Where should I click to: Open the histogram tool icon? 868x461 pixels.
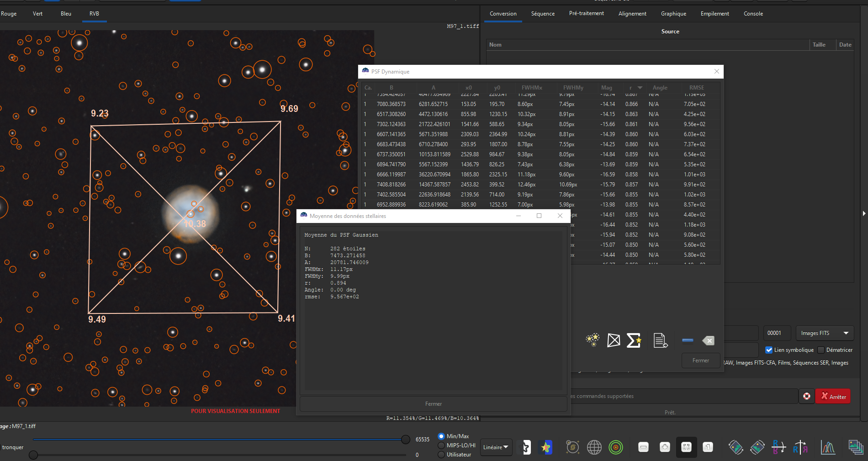pyautogui.click(x=827, y=447)
